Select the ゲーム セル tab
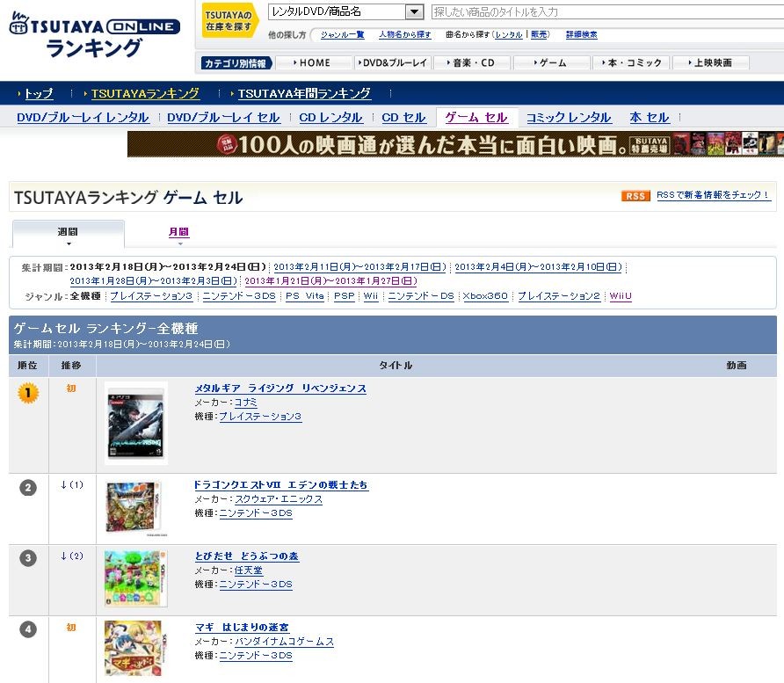Viewport: 784px width, 683px height. pyautogui.click(x=476, y=118)
